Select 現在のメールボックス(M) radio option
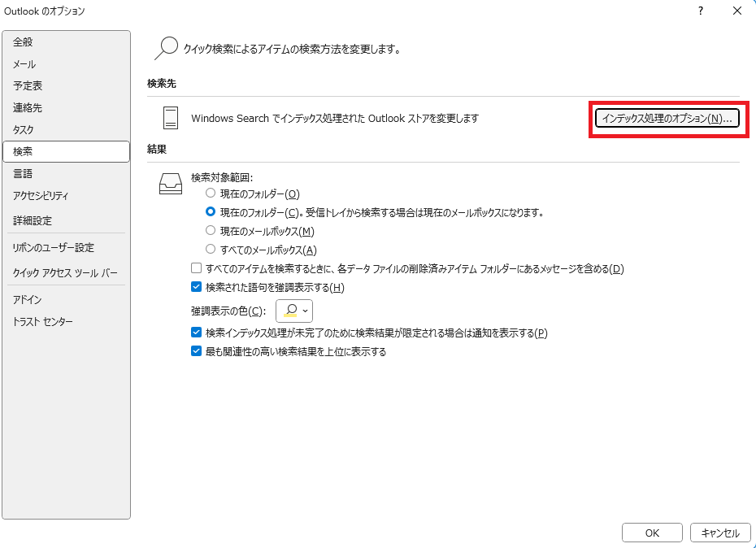The height and width of the screenshot is (548, 756). click(x=211, y=231)
